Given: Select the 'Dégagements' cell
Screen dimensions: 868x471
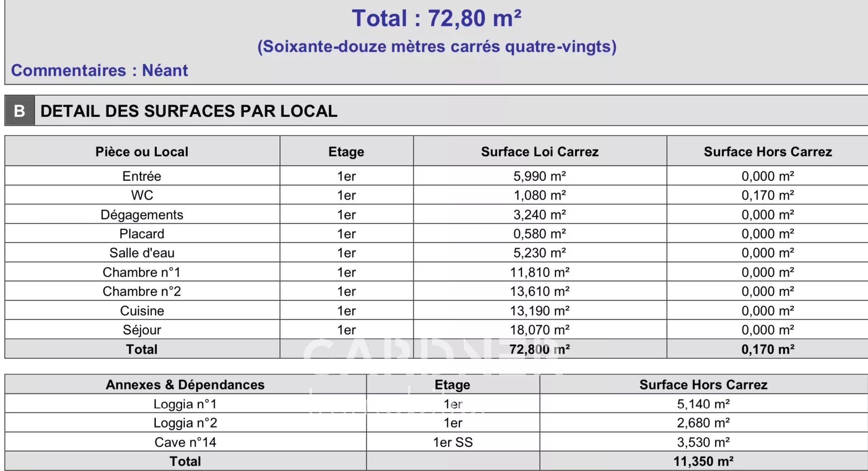Looking at the screenshot, I should [141, 214].
